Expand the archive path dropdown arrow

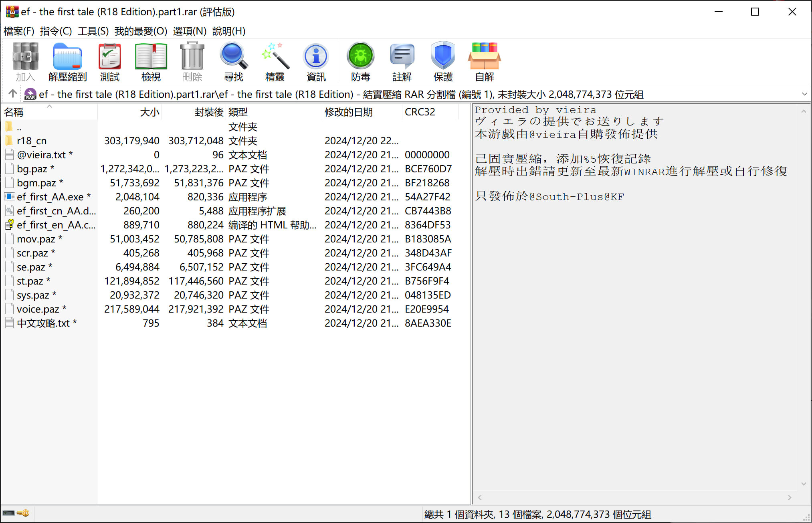click(x=804, y=94)
